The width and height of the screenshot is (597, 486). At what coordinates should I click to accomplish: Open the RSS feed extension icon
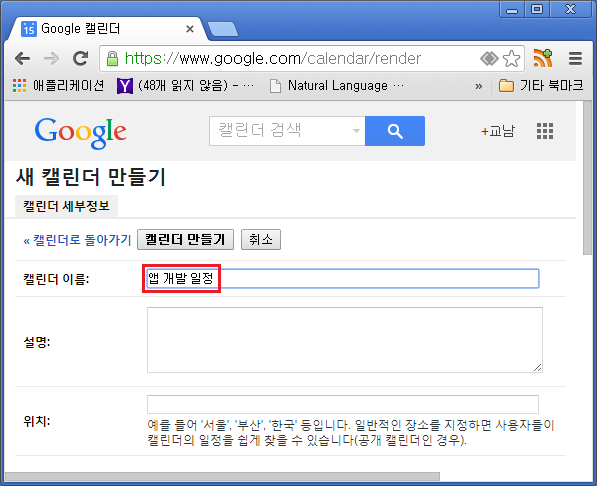pos(543,58)
